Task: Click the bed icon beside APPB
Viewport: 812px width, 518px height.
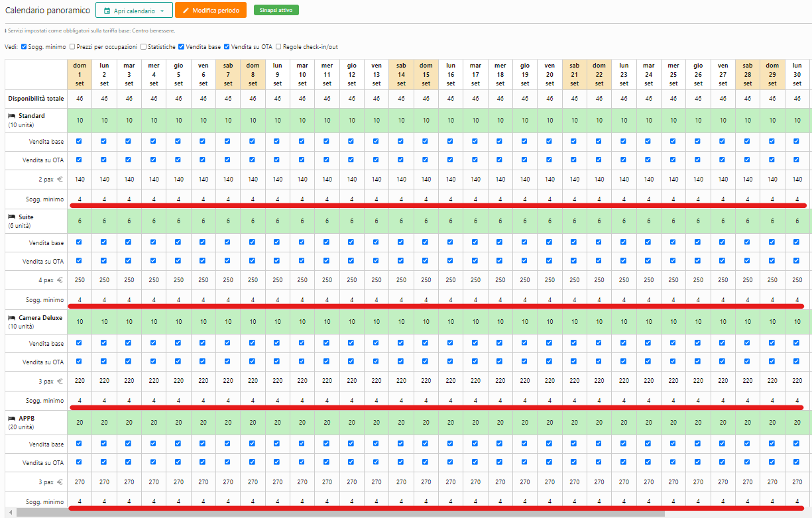Action: [x=11, y=419]
